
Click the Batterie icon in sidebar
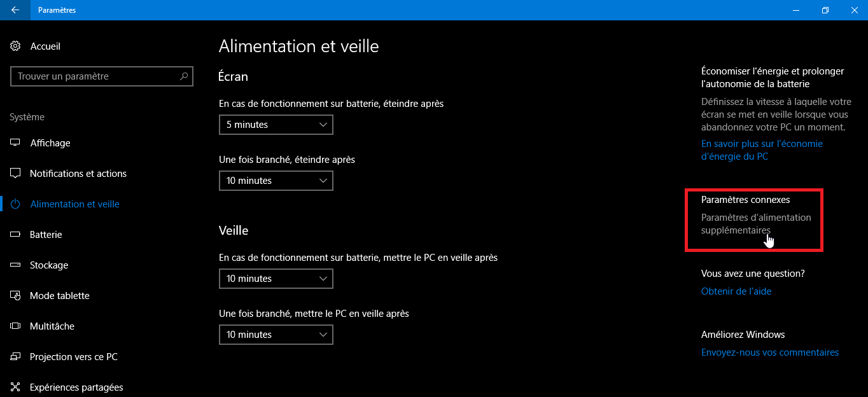(x=16, y=235)
